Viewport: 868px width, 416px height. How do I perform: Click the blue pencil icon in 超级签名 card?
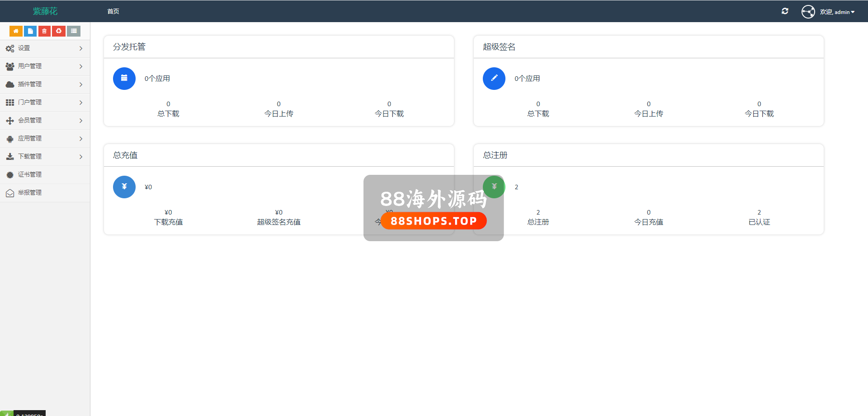tap(494, 79)
